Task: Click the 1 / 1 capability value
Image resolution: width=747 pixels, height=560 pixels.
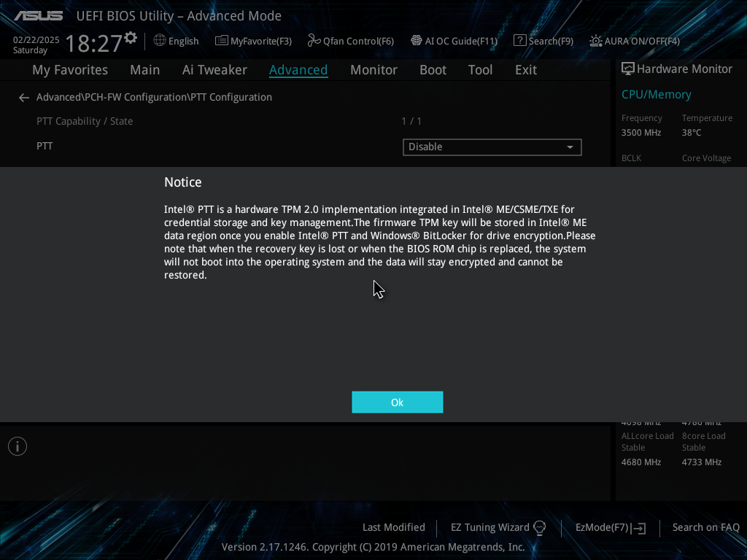Action: [x=411, y=122]
